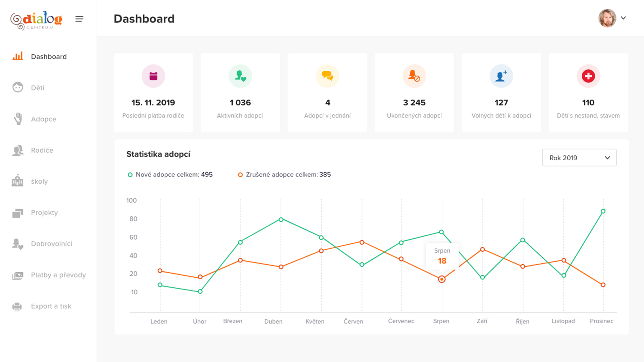
Task: Click the Projekty stacked windows icon
Action: (18, 213)
